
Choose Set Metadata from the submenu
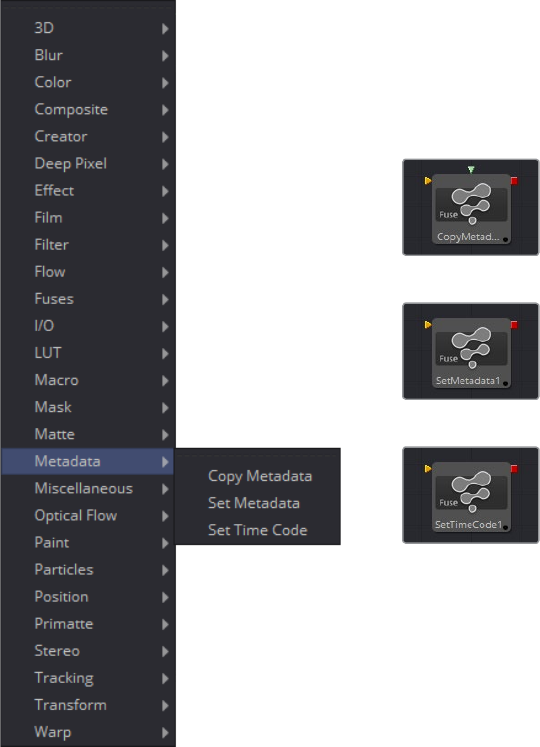254,503
